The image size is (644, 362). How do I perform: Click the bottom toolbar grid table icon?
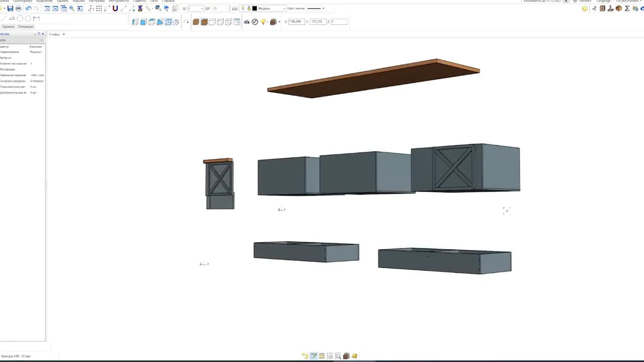[322, 356]
